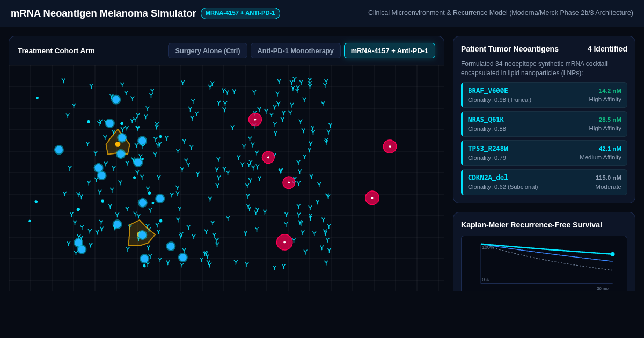
Task: Click Kaplan-Meier Recurrence-Free Survival title
Action: (531, 225)
